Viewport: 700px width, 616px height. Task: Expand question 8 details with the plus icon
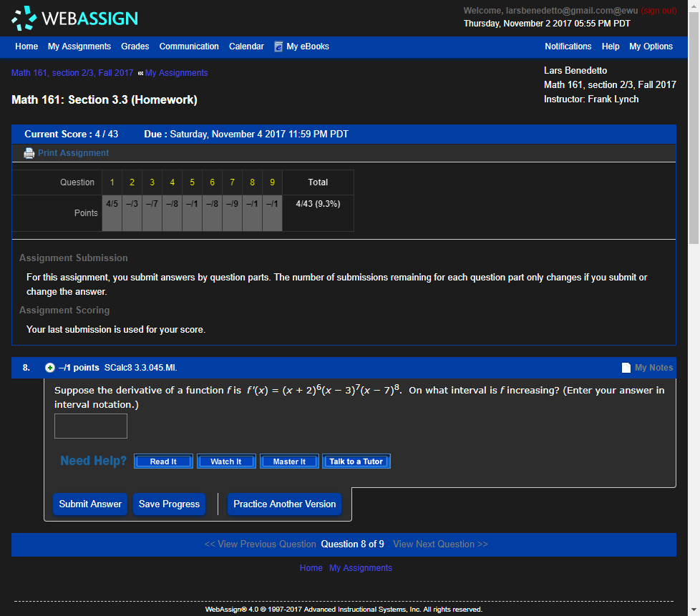(49, 367)
